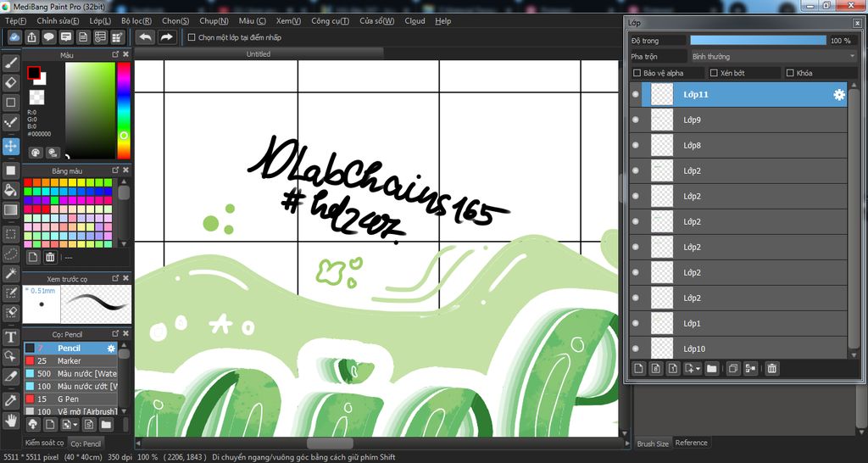868x463 pixels.
Task: Select the Hand pan tool
Action: [10, 421]
